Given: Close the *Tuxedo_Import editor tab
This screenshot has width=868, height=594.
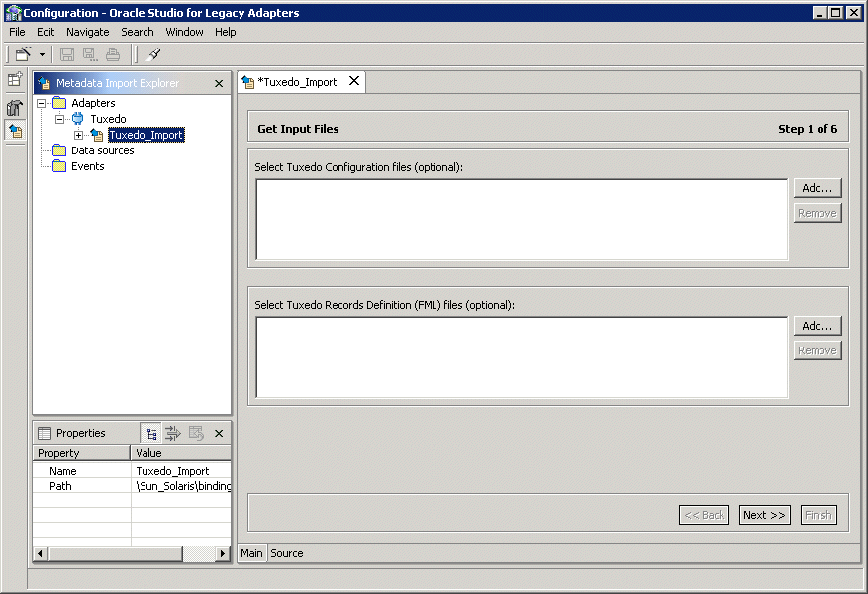Looking at the screenshot, I should (354, 81).
